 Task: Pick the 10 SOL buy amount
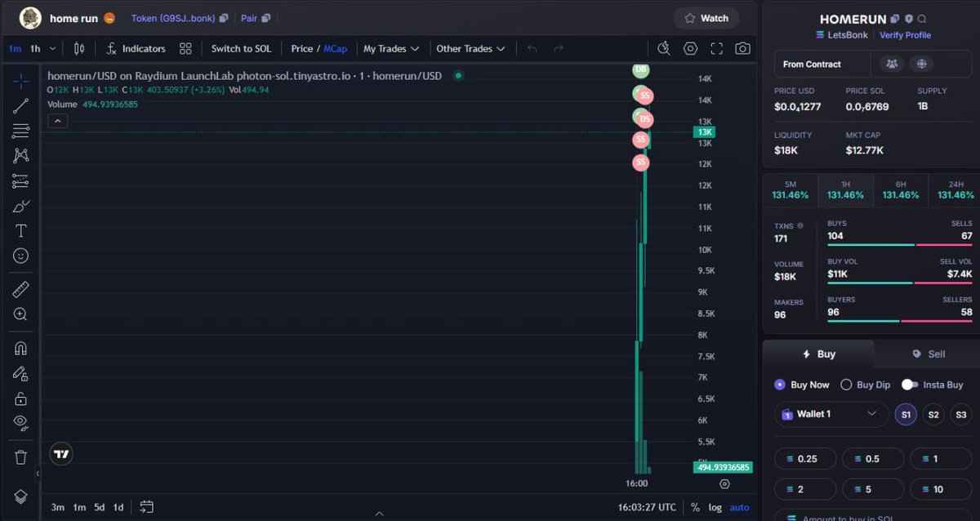click(941, 489)
